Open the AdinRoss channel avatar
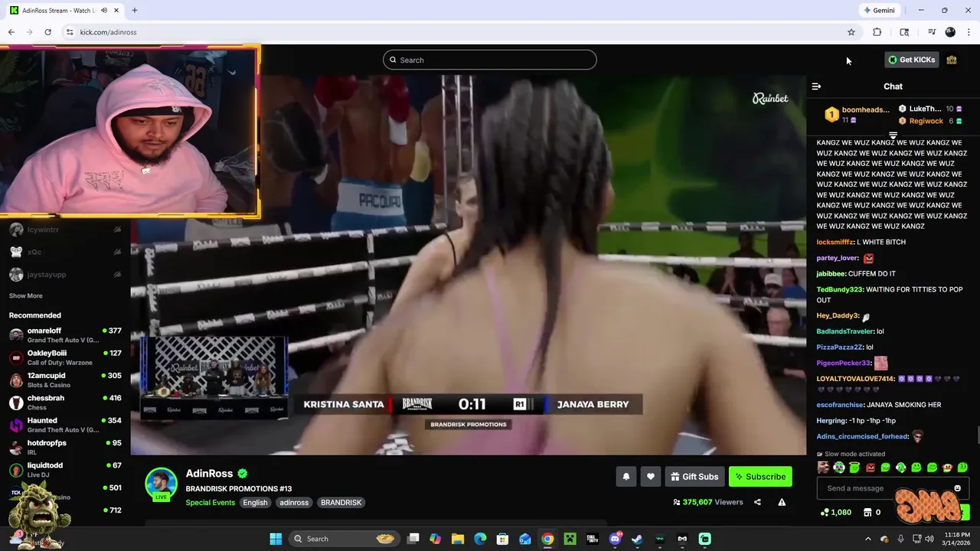Image resolution: width=980 pixels, height=551 pixels. (x=161, y=484)
